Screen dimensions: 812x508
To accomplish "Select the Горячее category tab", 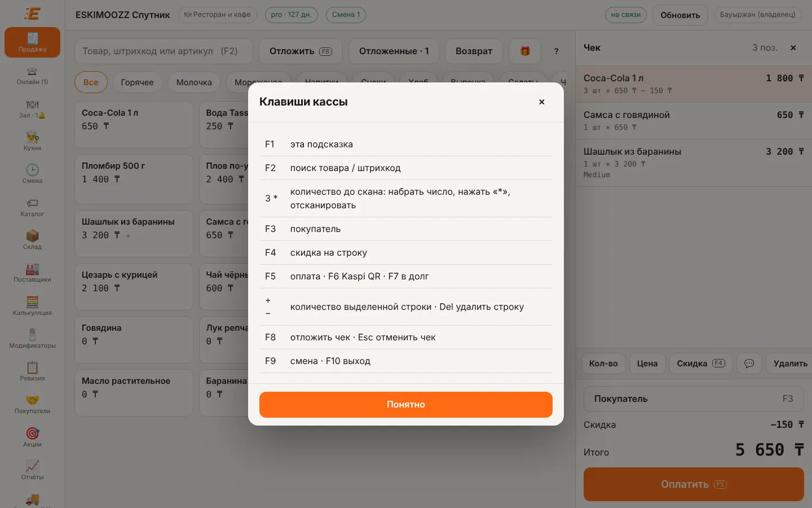I will click(137, 82).
